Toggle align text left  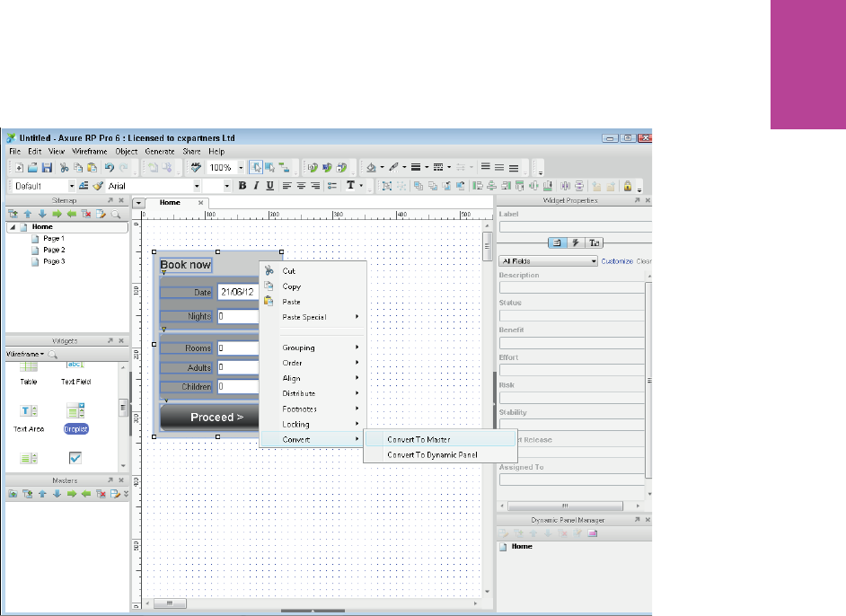(x=287, y=186)
